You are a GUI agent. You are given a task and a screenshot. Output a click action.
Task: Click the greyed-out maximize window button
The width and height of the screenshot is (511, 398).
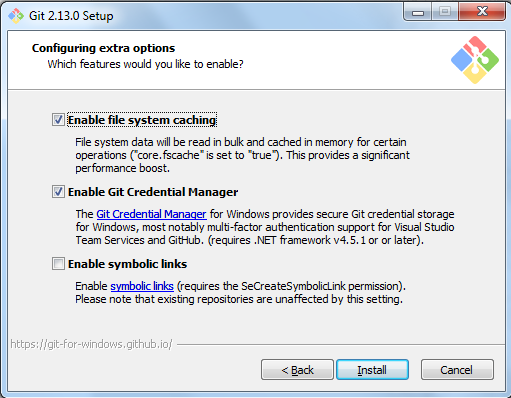click(x=445, y=12)
